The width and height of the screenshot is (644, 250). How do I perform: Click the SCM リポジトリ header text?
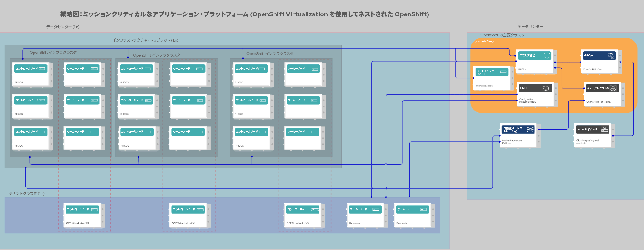[587, 130]
